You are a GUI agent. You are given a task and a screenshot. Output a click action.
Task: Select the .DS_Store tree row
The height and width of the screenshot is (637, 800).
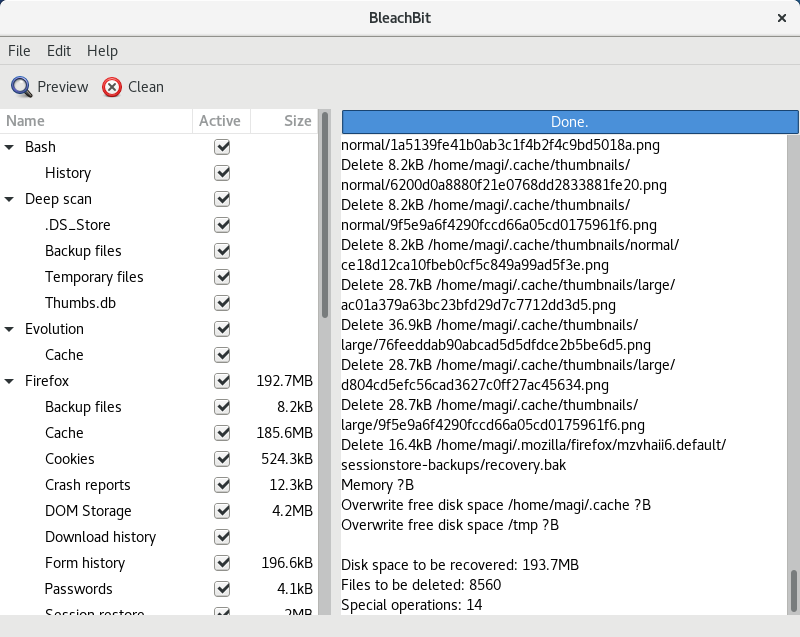click(159, 225)
